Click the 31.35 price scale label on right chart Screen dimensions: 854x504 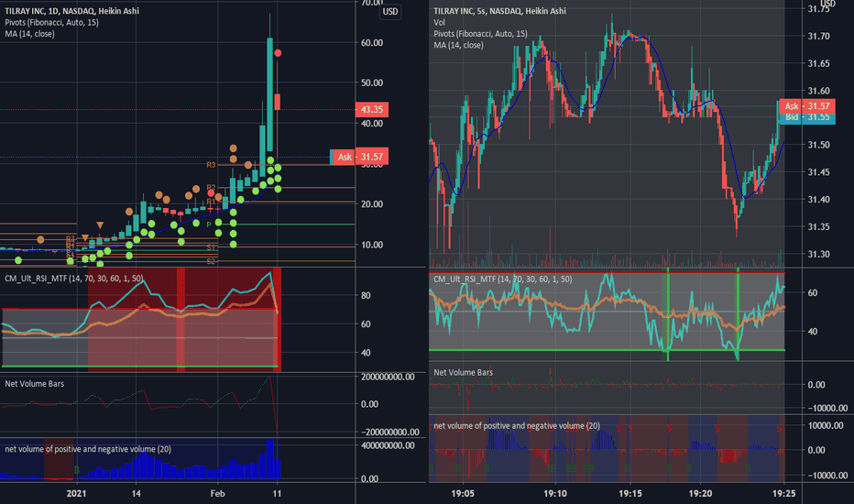(818, 226)
